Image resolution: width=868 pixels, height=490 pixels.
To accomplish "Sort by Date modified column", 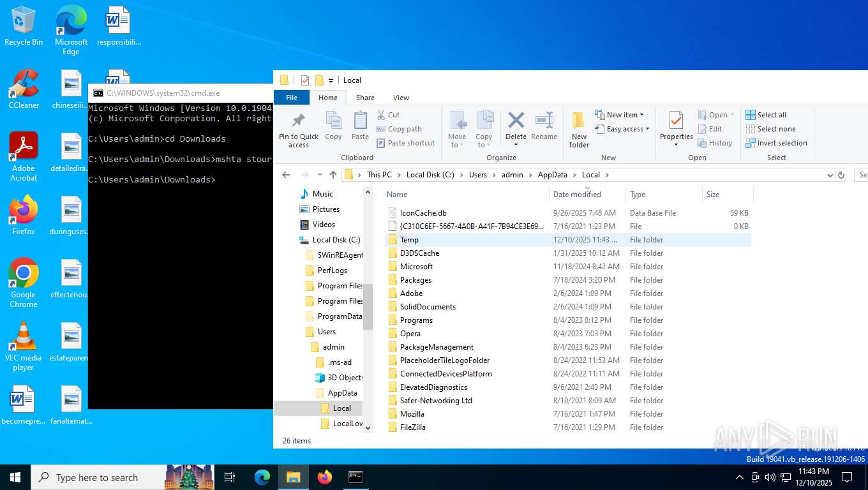I will pyautogui.click(x=587, y=195).
